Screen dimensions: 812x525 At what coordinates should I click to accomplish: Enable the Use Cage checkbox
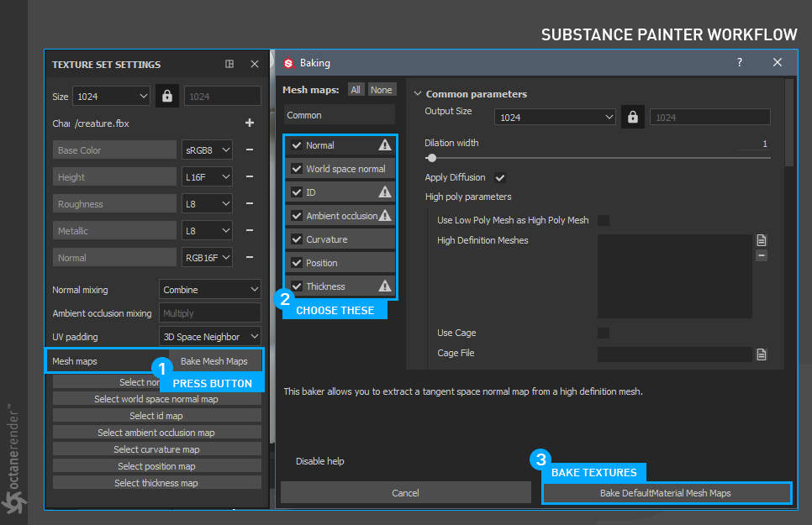coord(604,333)
